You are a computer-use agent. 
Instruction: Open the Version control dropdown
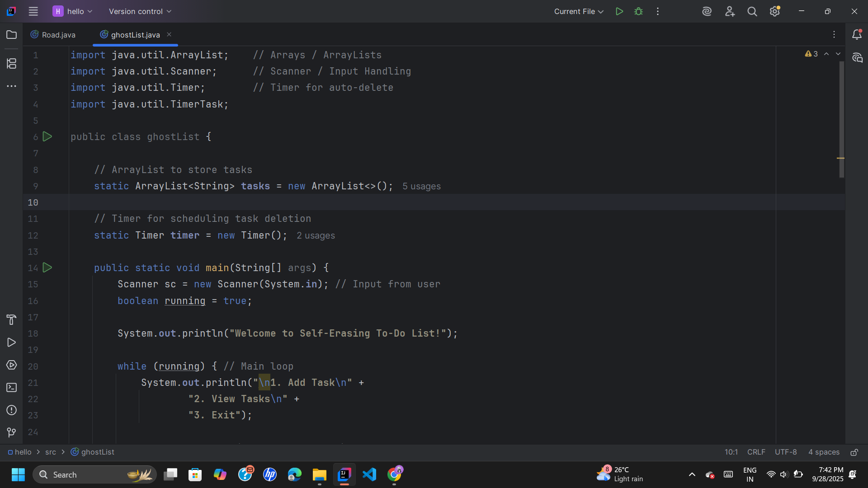140,11
